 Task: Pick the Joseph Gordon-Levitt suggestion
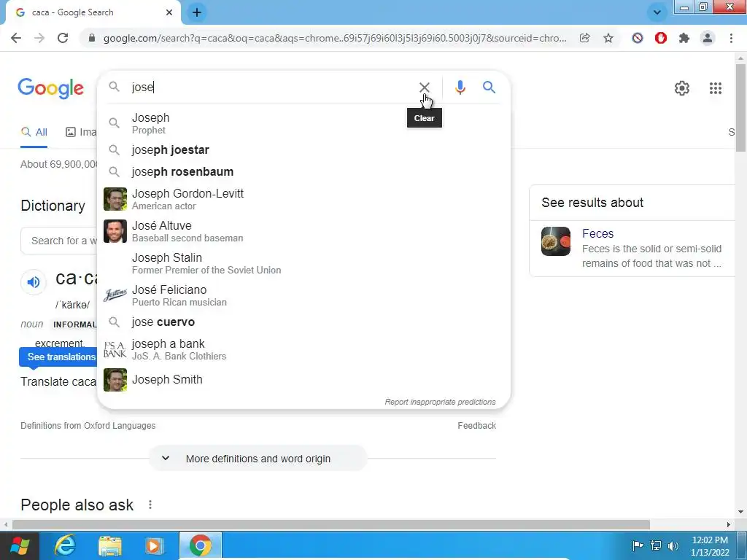[303, 199]
